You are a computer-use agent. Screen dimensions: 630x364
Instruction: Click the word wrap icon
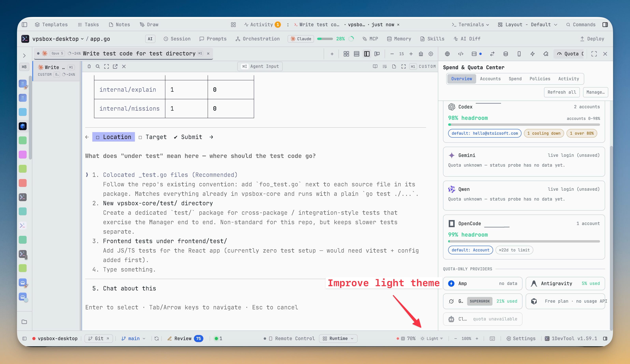(384, 66)
